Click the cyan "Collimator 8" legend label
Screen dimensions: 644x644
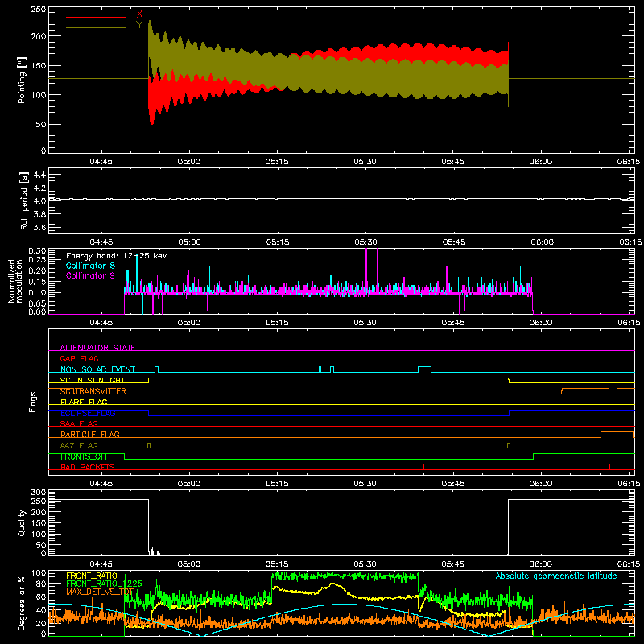(x=90, y=266)
